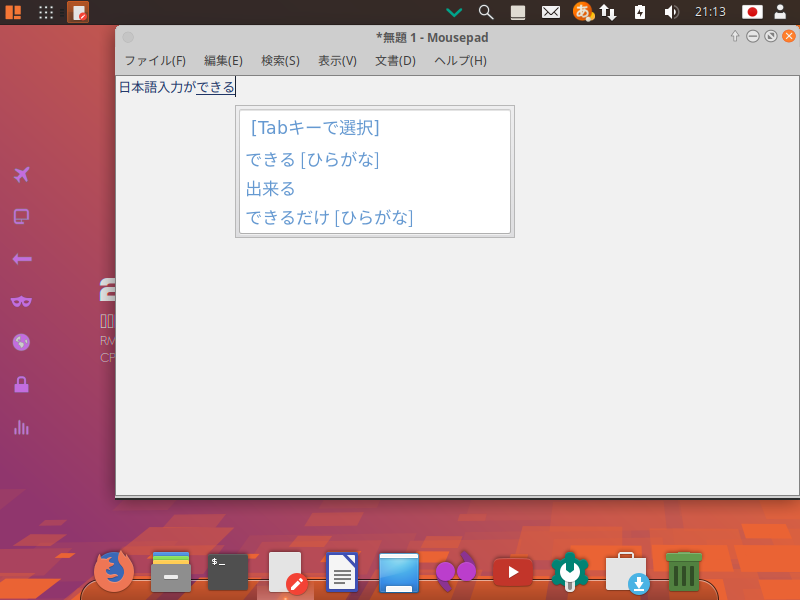Screen dimensions: 800x600
Task: Open the battery power indicator
Action: click(x=640, y=12)
